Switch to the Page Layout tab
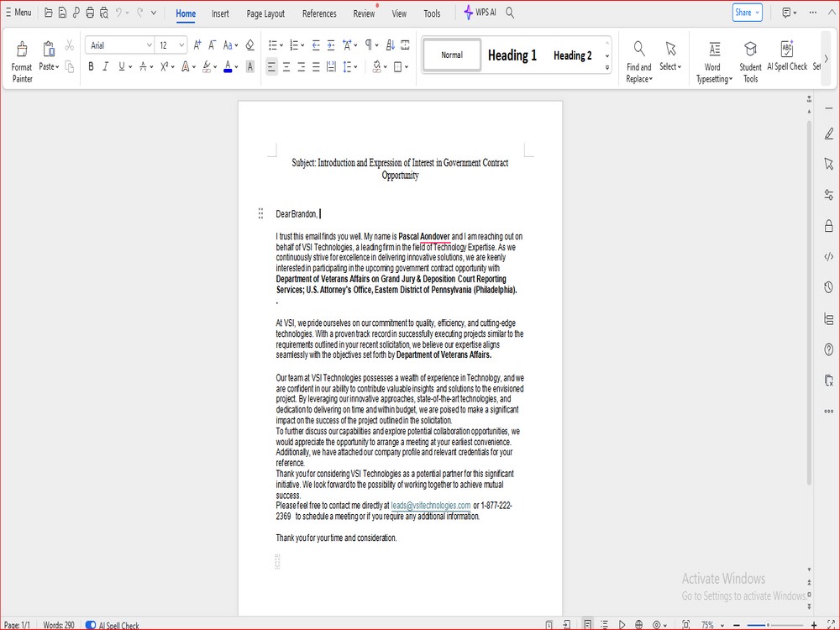This screenshot has height=630, width=840. point(265,13)
